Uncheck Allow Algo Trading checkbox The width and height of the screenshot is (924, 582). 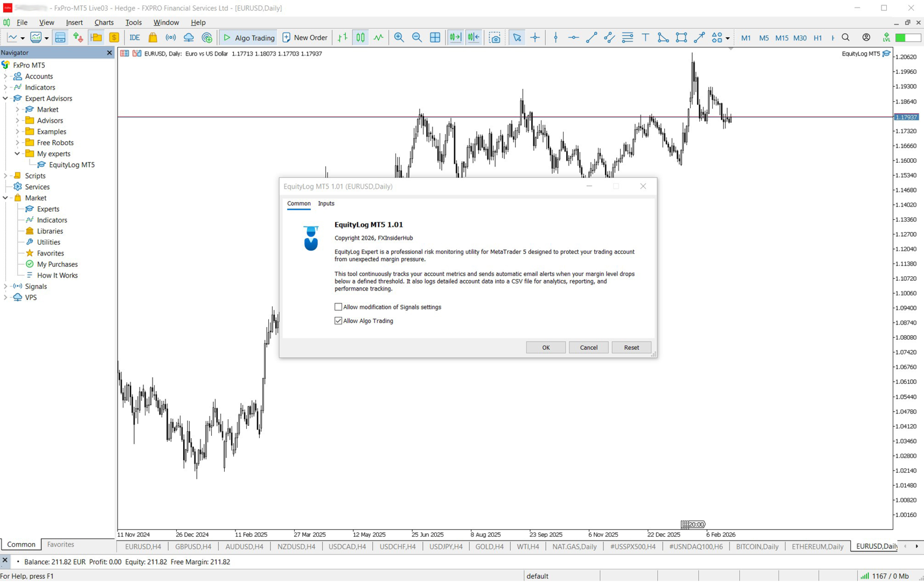(x=338, y=321)
